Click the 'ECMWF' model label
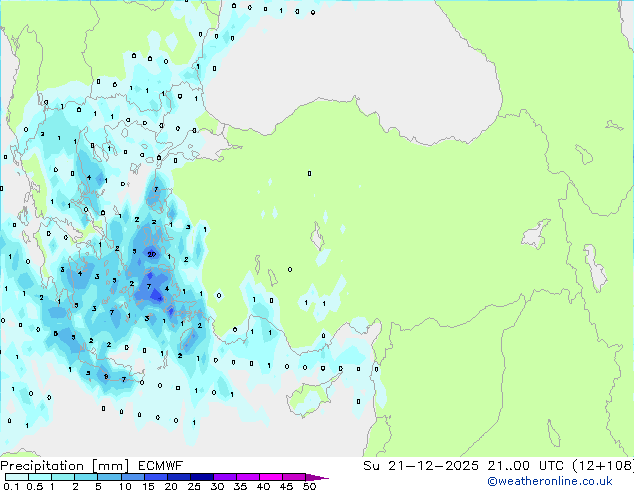Image resolution: width=634 pixels, height=490 pixels. 161,466
